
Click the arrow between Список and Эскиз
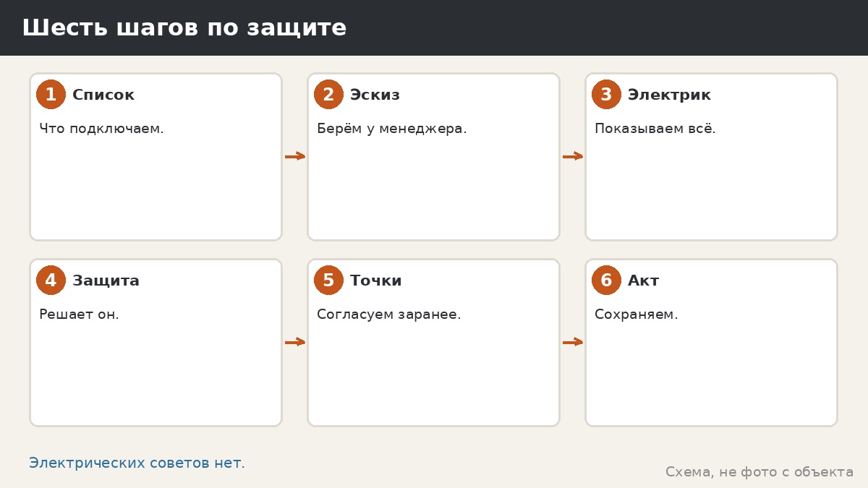[295, 156]
